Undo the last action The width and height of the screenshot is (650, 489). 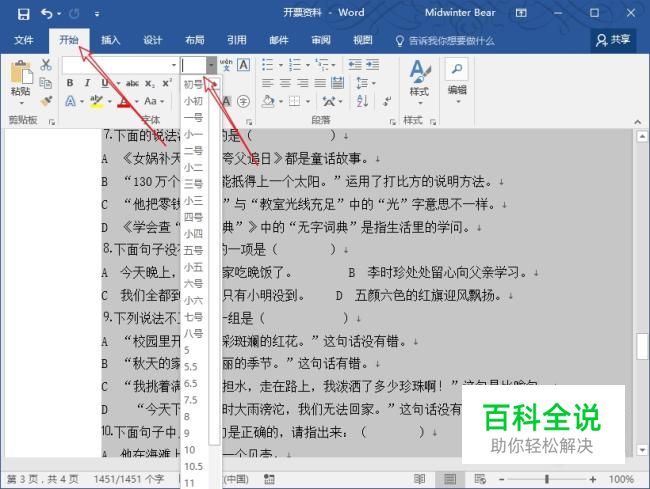[46, 14]
